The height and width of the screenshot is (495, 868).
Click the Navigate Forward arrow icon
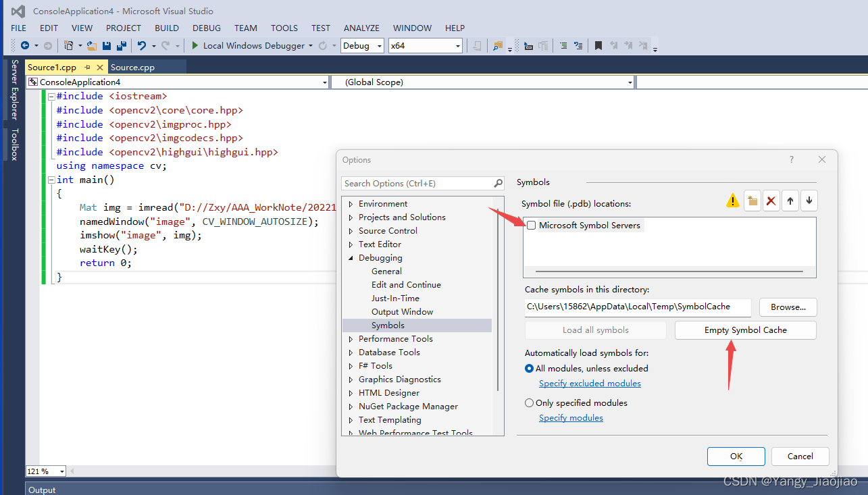48,46
